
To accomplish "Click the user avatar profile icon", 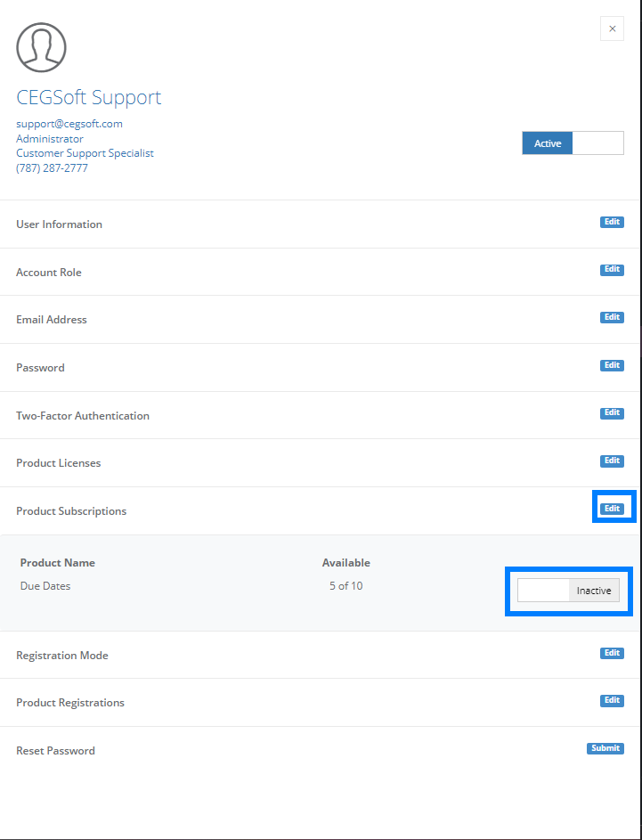I will pos(41,47).
